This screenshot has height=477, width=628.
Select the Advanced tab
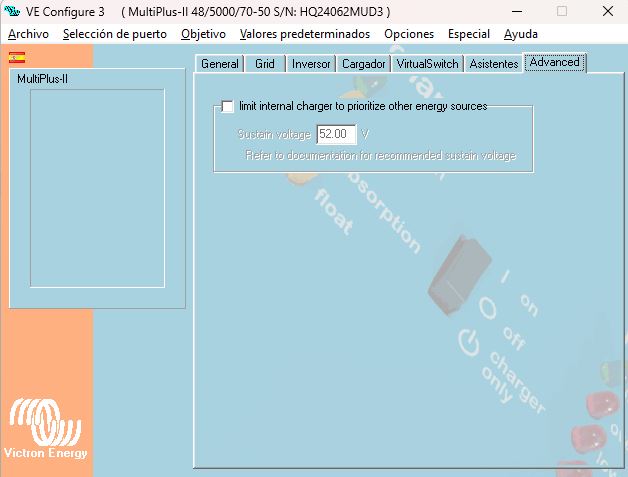(555, 62)
